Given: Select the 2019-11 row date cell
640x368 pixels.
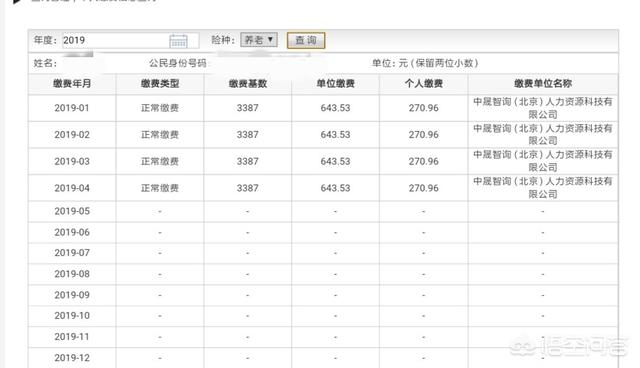Looking at the screenshot, I should point(72,337).
